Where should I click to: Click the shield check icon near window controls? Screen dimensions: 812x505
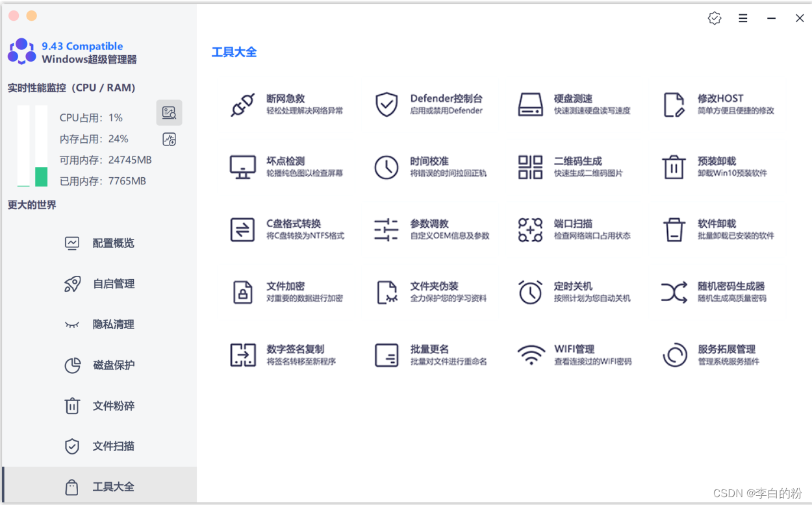[715, 18]
